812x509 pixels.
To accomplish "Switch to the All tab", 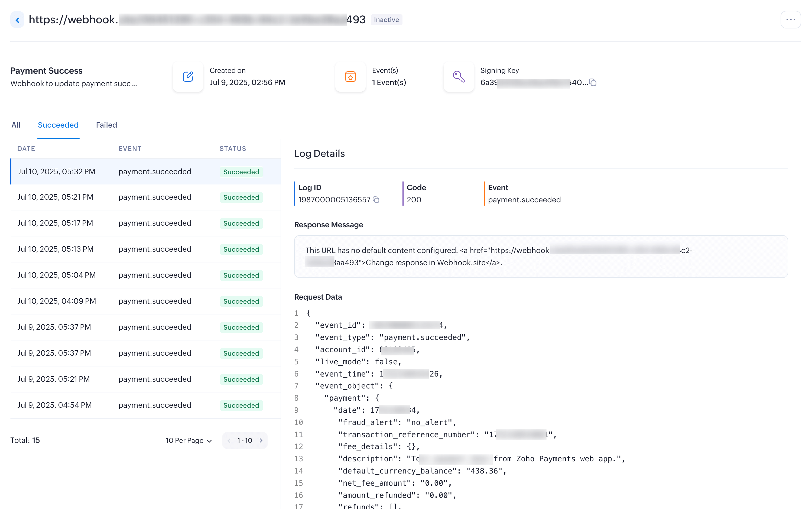I will (16, 125).
